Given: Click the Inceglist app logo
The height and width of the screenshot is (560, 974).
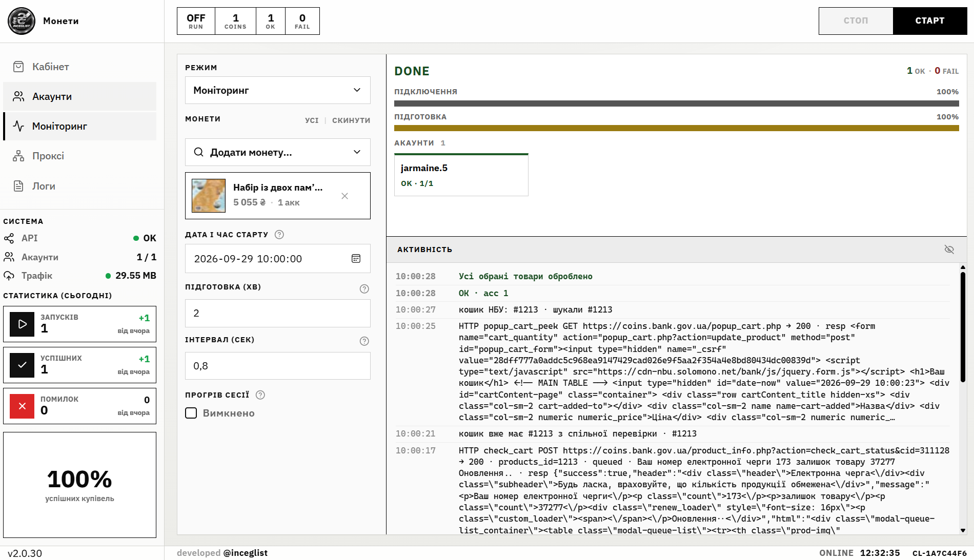Looking at the screenshot, I should pos(22,21).
